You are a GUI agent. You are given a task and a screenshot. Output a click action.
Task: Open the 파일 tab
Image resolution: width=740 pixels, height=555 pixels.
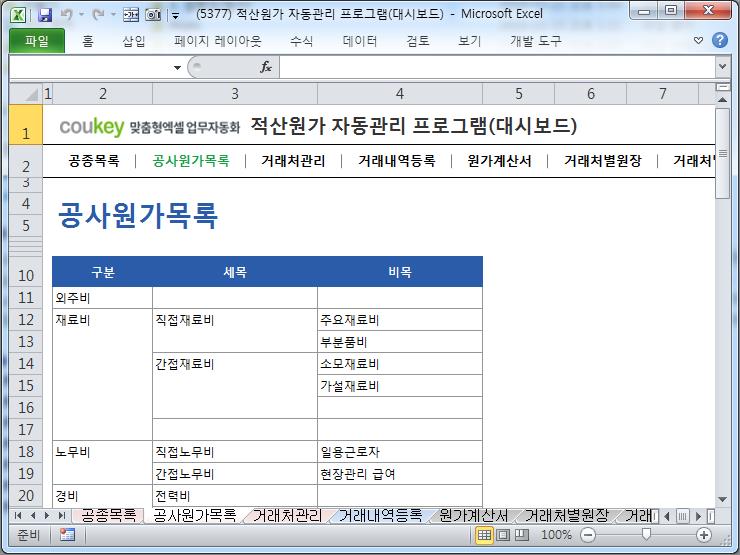(37, 41)
